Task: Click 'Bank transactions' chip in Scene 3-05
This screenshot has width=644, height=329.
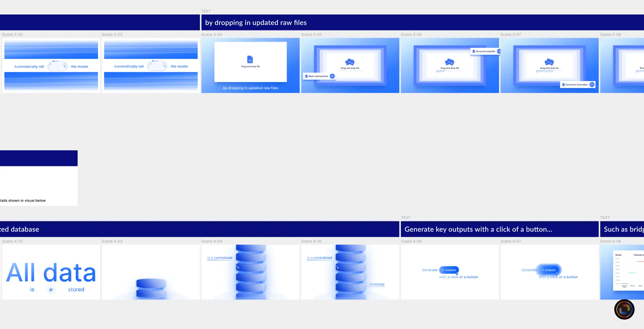Action: (319, 76)
